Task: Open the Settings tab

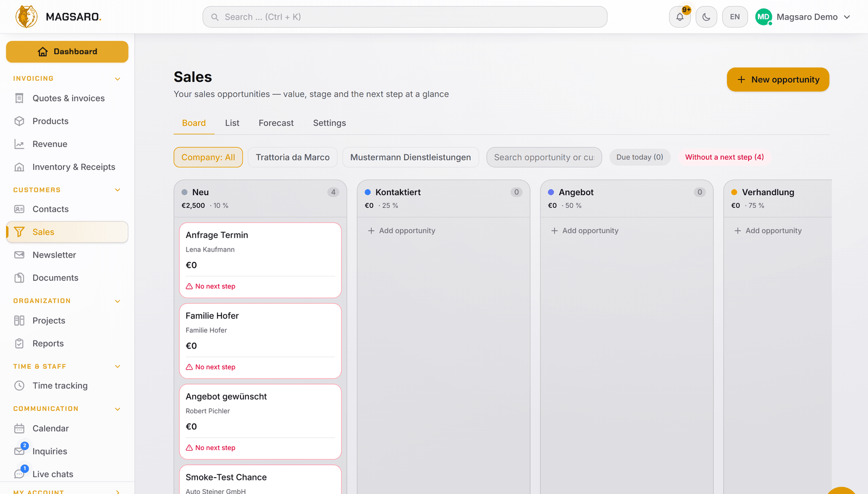Action: [329, 123]
